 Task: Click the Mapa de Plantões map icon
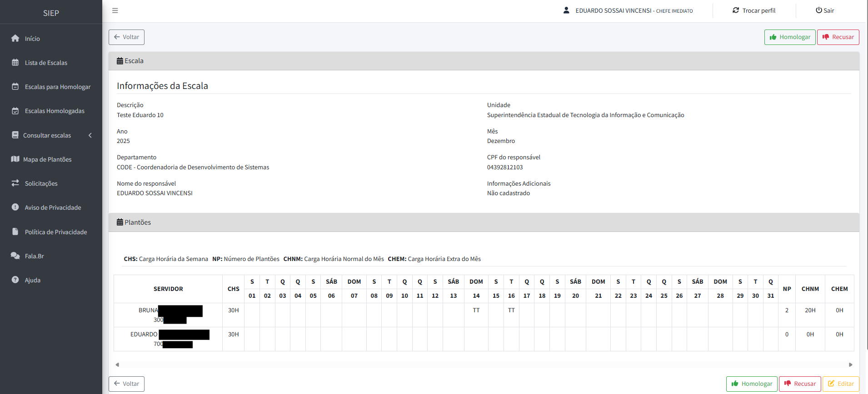pos(15,159)
